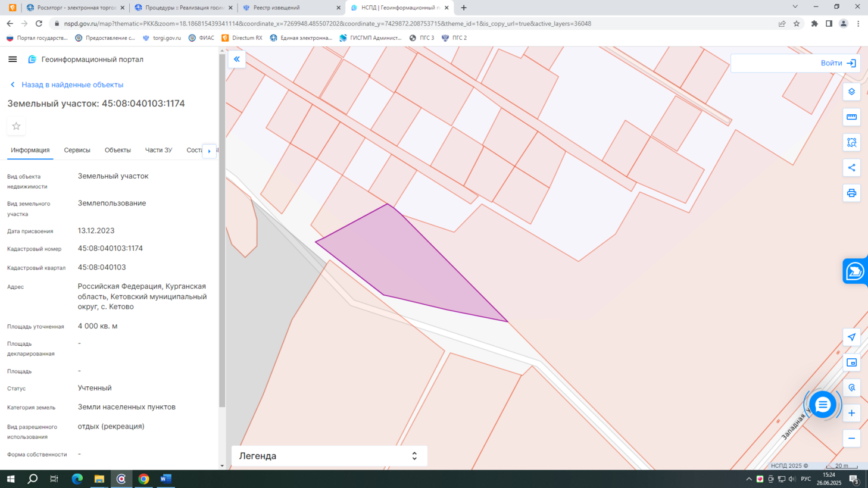Open the chat support bubble
The image size is (868, 488).
pyautogui.click(x=823, y=405)
